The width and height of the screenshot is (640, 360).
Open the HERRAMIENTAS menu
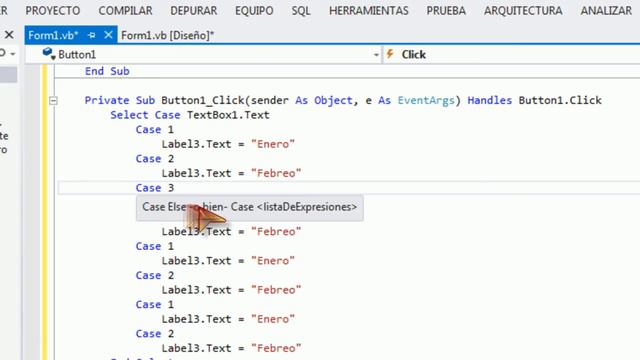click(x=369, y=11)
